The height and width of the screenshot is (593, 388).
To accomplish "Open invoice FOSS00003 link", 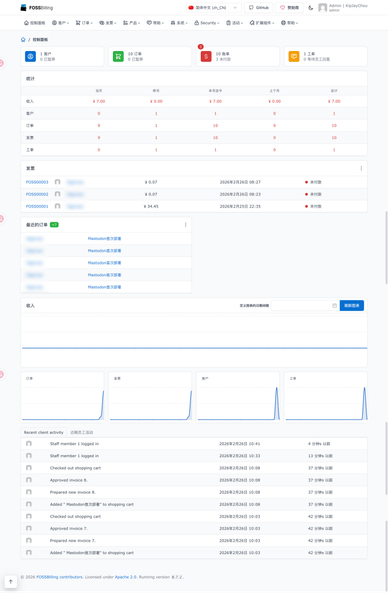I will (x=37, y=182).
